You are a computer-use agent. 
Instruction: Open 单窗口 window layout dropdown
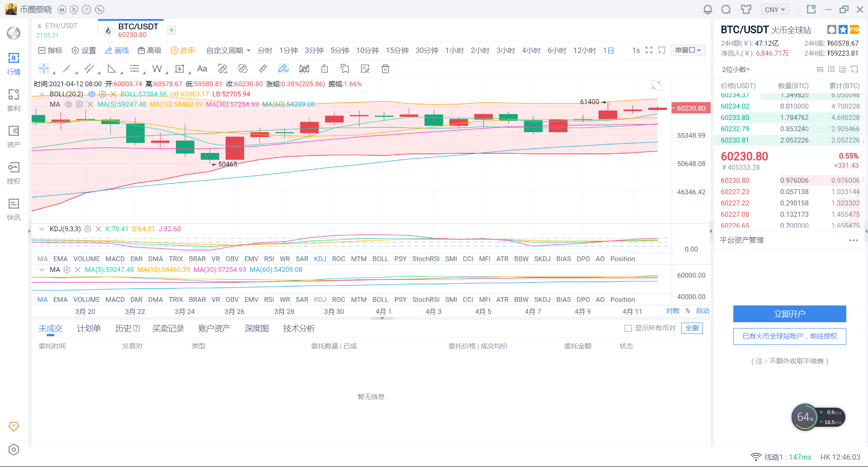(x=688, y=50)
